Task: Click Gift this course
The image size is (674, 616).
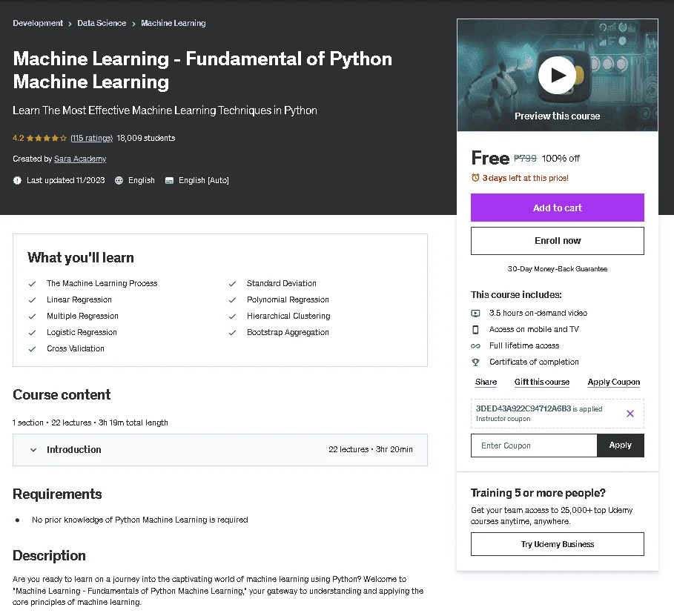Action: point(541,382)
